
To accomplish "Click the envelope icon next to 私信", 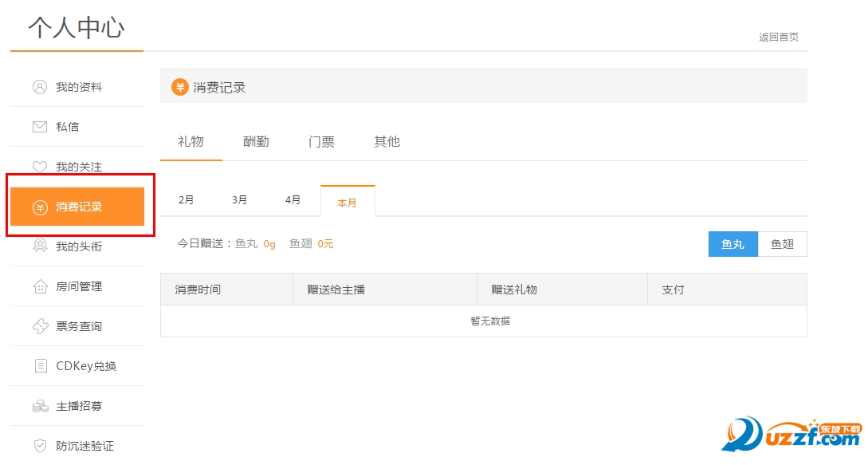I will pos(40,127).
